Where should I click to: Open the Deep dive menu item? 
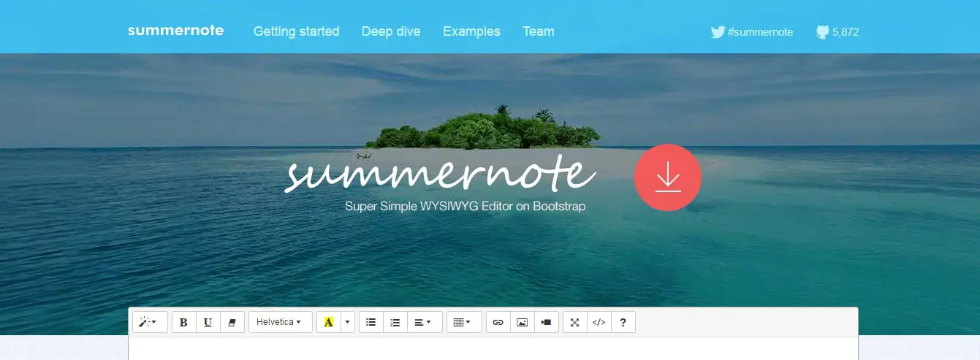point(391,31)
